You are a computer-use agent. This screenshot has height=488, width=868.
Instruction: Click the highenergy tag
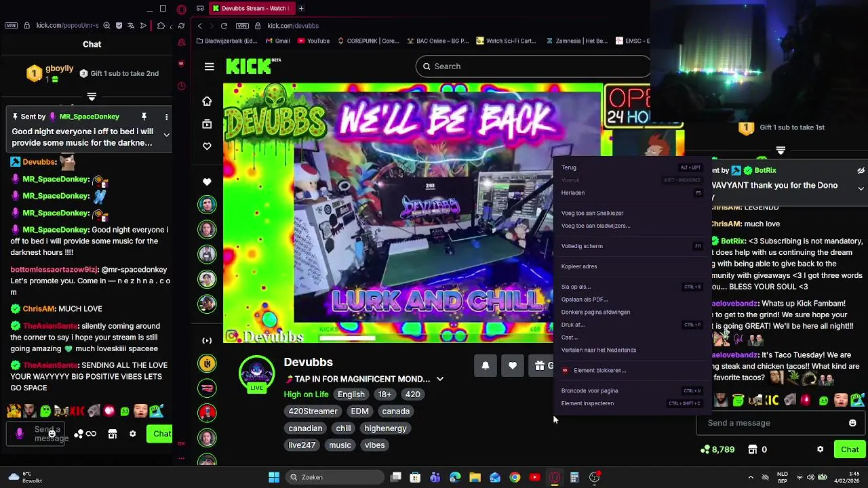click(x=385, y=428)
